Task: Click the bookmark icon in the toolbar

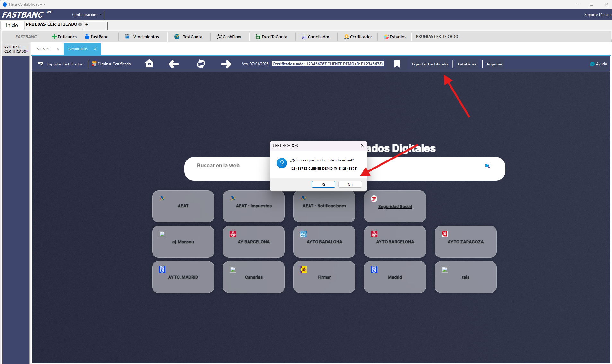Action: 397,64
